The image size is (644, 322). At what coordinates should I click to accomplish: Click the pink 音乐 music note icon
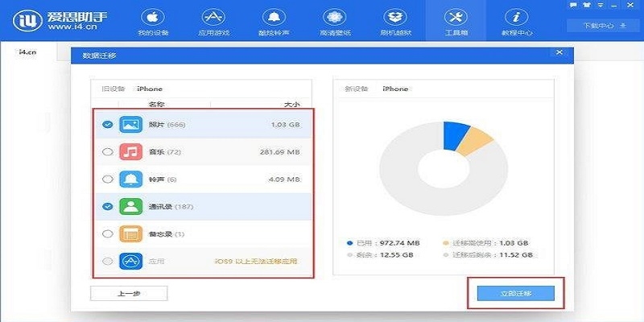[130, 151]
